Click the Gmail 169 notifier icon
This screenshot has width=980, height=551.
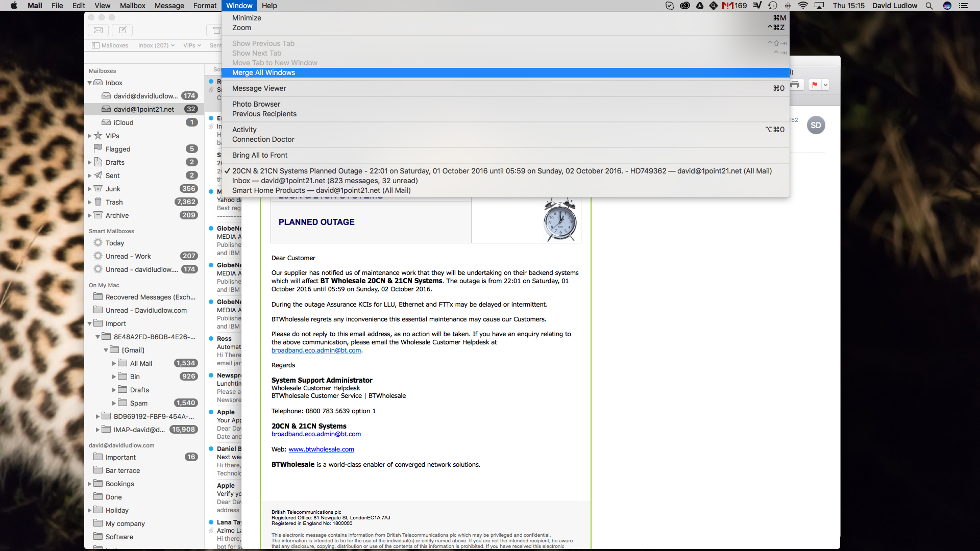point(734,6)
